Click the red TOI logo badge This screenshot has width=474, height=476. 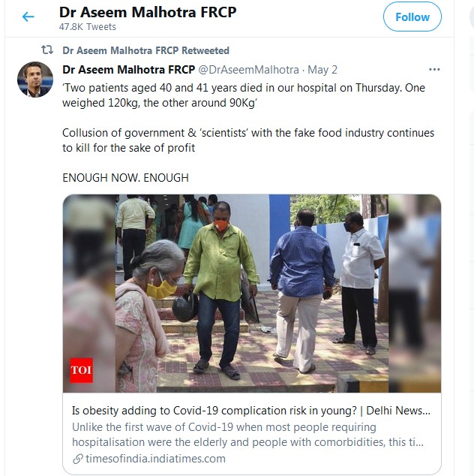[x=81, y=371]
